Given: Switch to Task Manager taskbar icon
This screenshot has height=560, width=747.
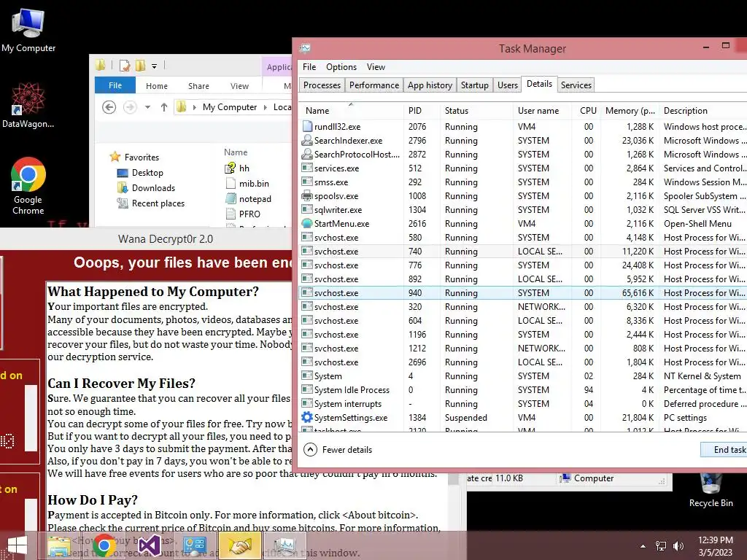Looking at the screenshot, I should [x=285, y=545].
